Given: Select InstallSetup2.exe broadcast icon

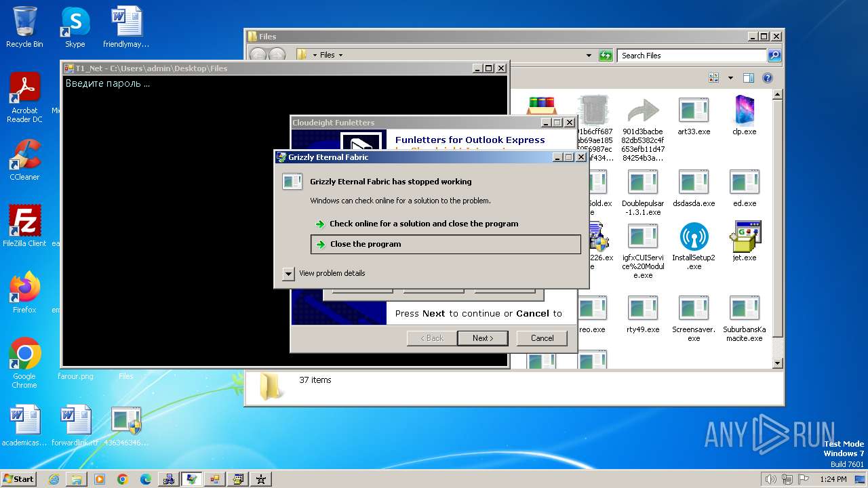Looking at the screenshot, I should pyautogui.click(x=694, y=247).
